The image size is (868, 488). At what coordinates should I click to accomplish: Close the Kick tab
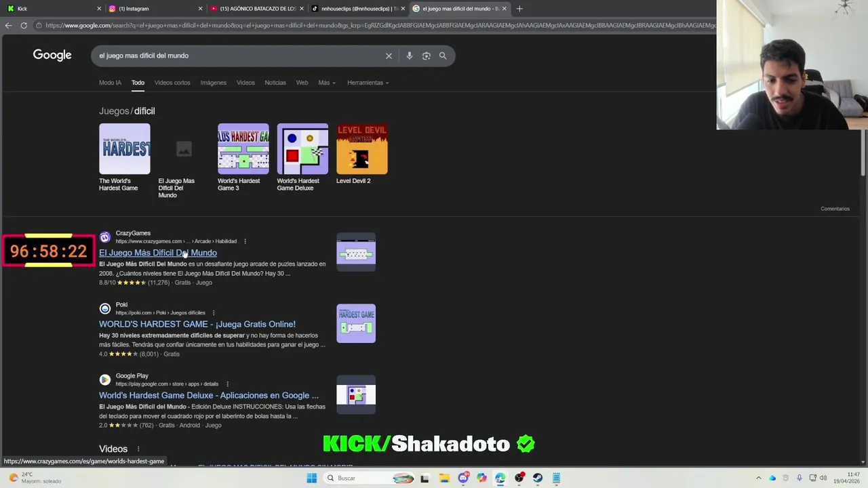99,8
